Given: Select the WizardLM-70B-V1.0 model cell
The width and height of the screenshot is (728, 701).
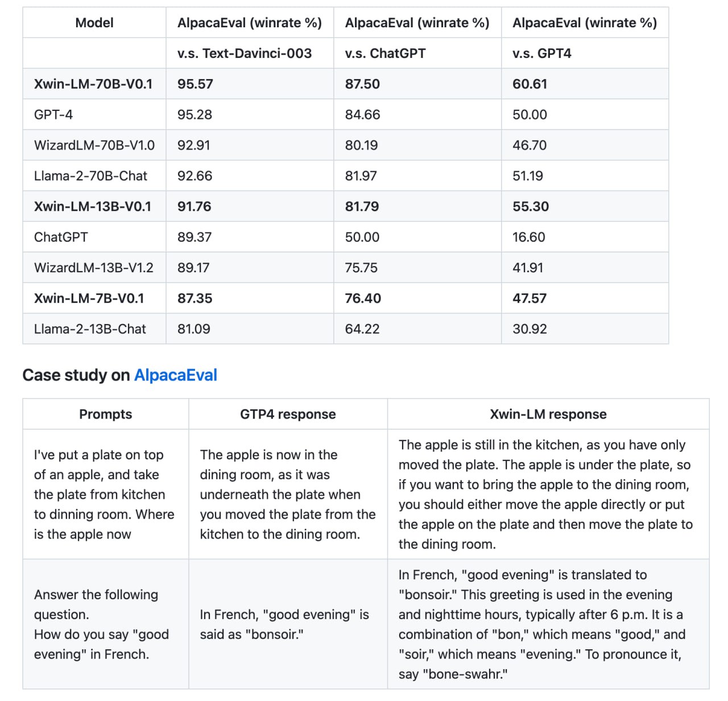Looking at the screenshot, I should click(94, 146).
